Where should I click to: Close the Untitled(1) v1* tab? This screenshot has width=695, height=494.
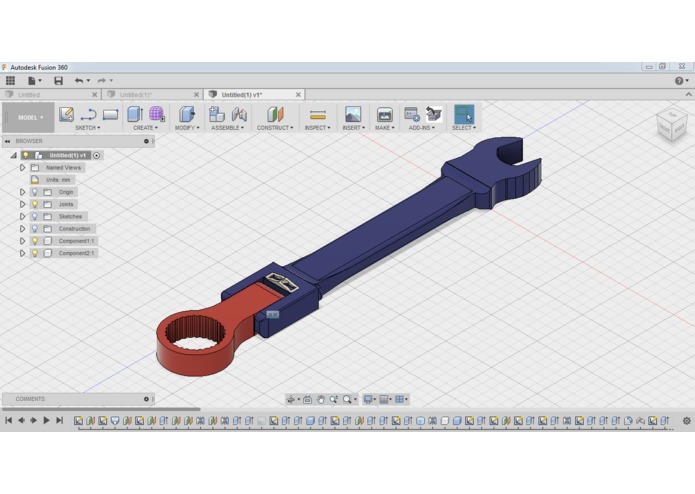coord(298,95)
